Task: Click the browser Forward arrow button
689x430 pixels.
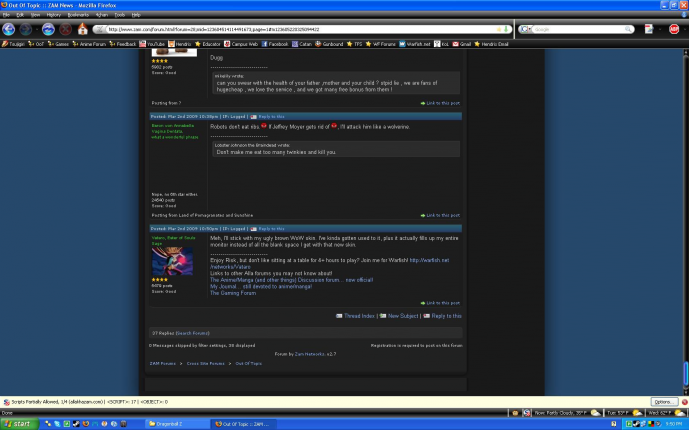Action: (x=25, y=29)
